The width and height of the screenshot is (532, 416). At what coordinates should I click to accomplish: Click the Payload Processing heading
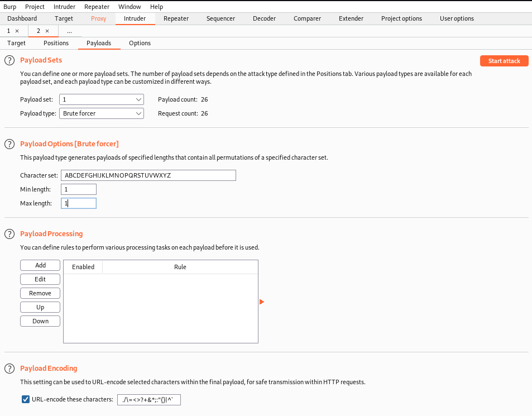coord(51,234)
